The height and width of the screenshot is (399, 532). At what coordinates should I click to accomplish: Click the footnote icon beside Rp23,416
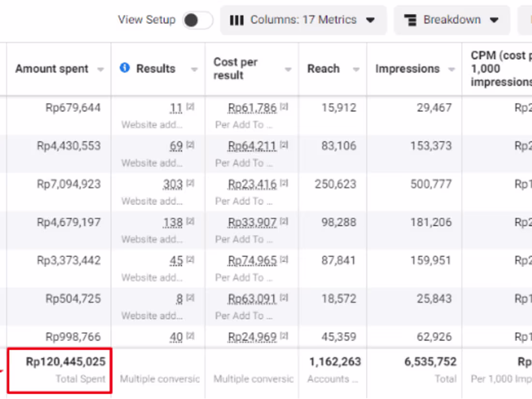tap(284, 183)
